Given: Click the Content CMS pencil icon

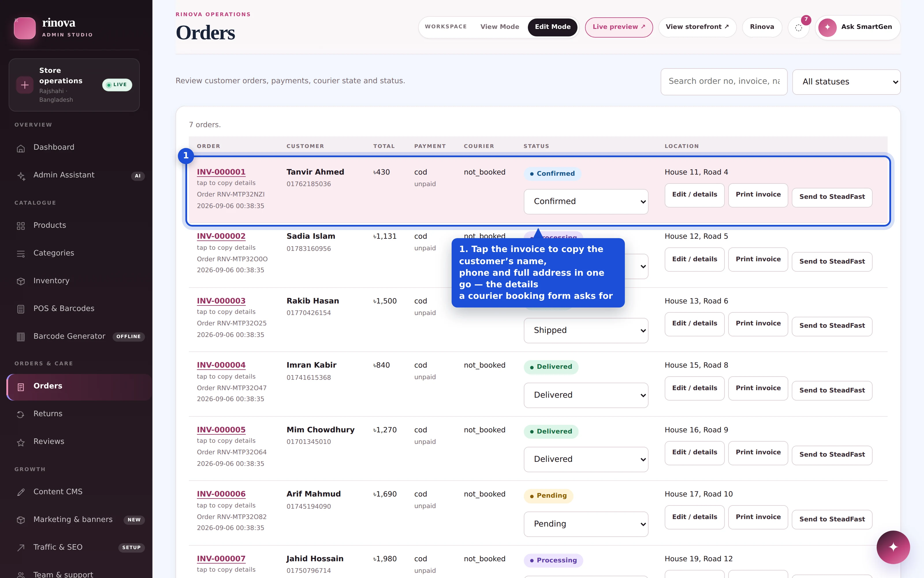Looking at the screenshot, I should coord(21,492).
